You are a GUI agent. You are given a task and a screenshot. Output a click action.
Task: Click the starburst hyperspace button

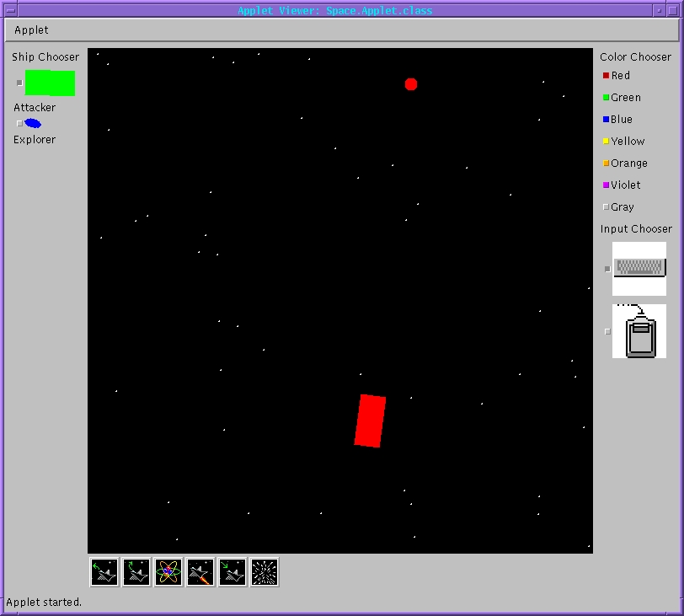coord(265,572)
